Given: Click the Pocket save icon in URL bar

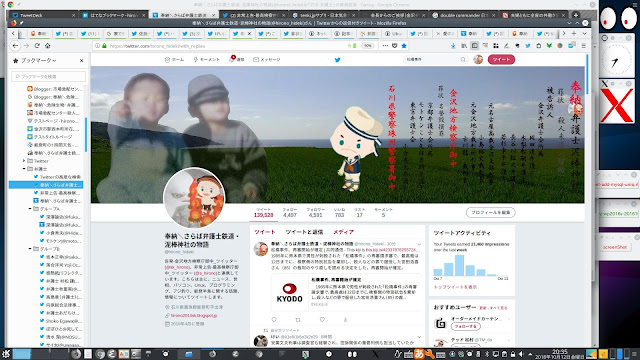Looking at the screenshot, I should pyautogui.click(x=395, y=46).
